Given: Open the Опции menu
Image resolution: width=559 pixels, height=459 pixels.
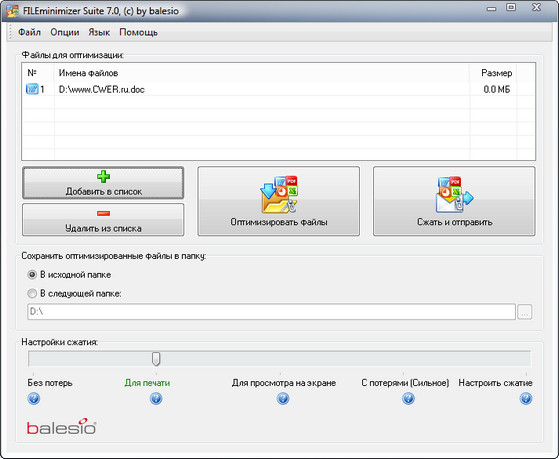Looking at the screenshot, I should pyautogui.click(x=65, y=32).
